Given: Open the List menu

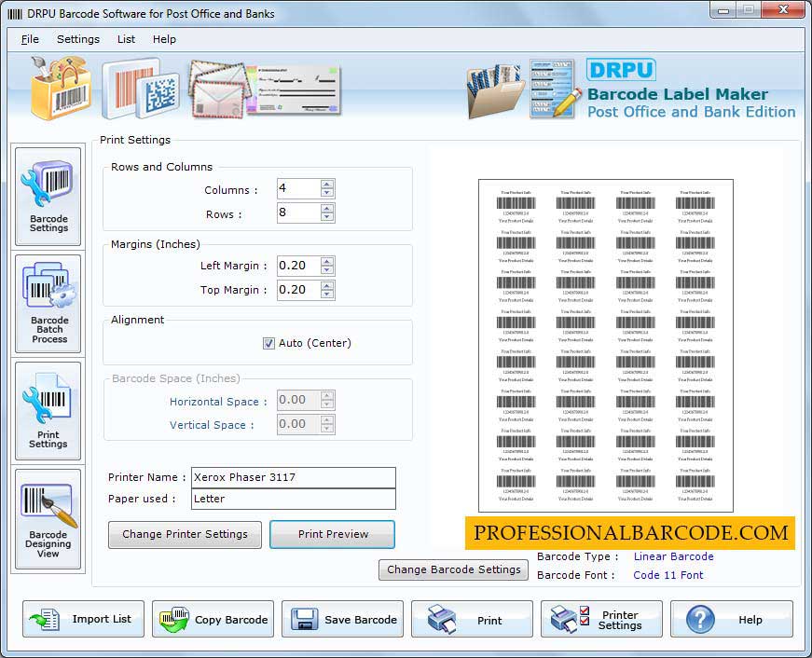Looking at the screenshot, I should coord(126,39).
